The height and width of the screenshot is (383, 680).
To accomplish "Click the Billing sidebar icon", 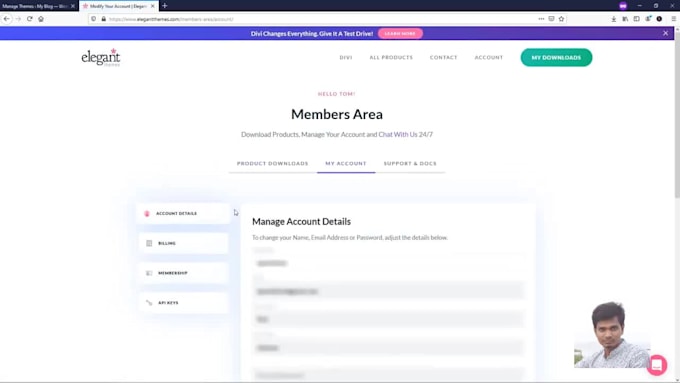I will pos(149,243).
